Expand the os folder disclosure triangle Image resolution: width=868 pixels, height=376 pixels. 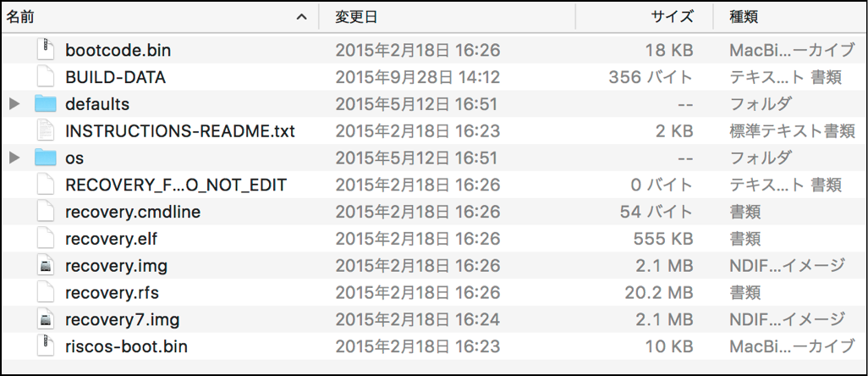coord(14,158)
